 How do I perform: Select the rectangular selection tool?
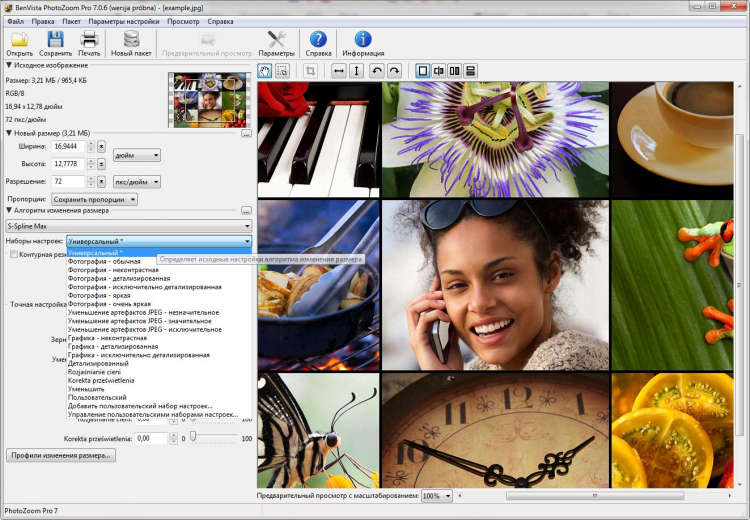(x=282, y=71)
